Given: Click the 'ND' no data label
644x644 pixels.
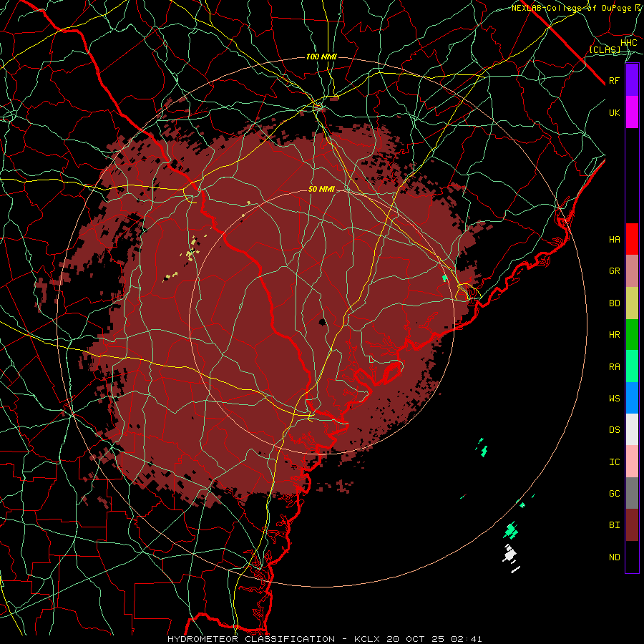Looking at the screenshot, I should 615,557.
